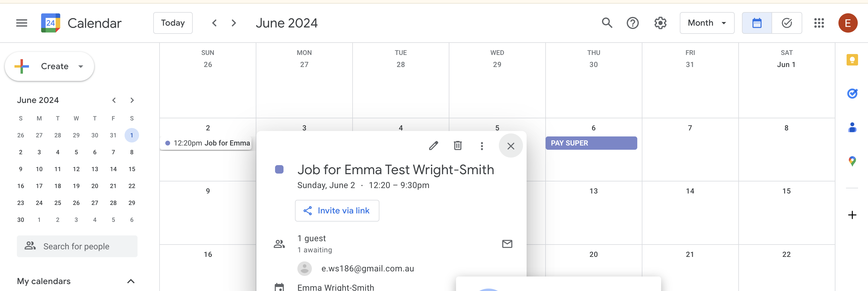
Task: Click day 15 in main grid
Action: pyautogui.click(x=786, y=191)
